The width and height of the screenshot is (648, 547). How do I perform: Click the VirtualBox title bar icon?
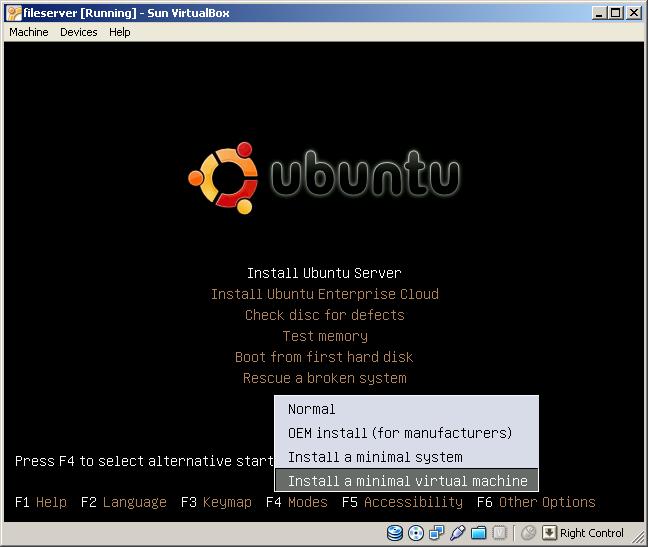tap(14, 13)
